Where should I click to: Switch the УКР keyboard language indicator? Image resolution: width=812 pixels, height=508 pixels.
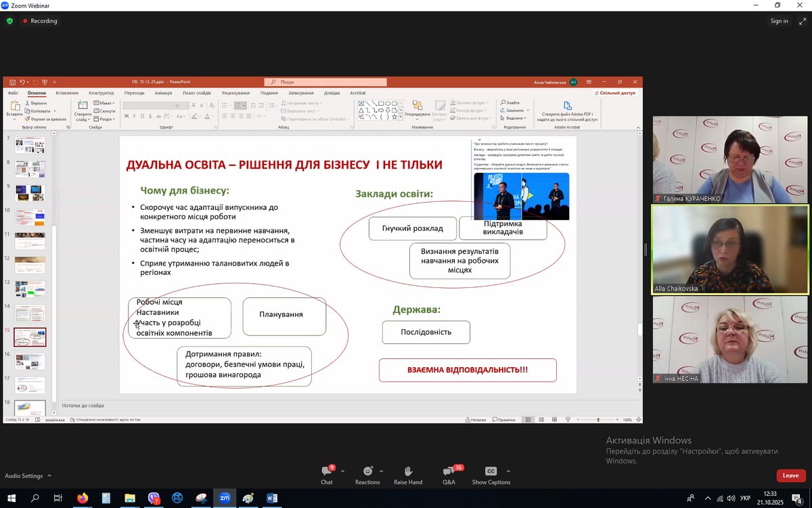745,498
